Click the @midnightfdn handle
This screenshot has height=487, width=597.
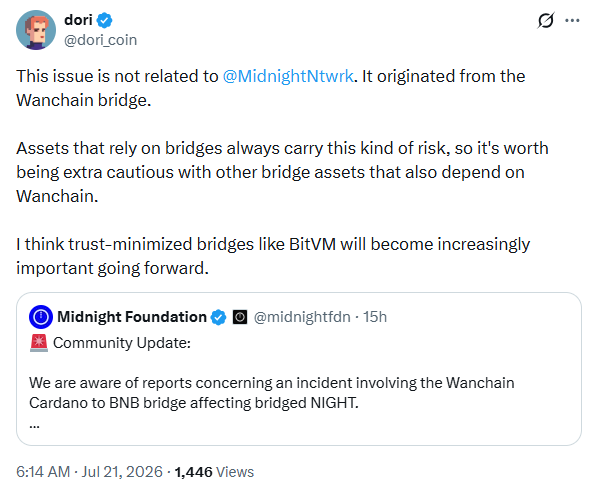coord(302,317)
